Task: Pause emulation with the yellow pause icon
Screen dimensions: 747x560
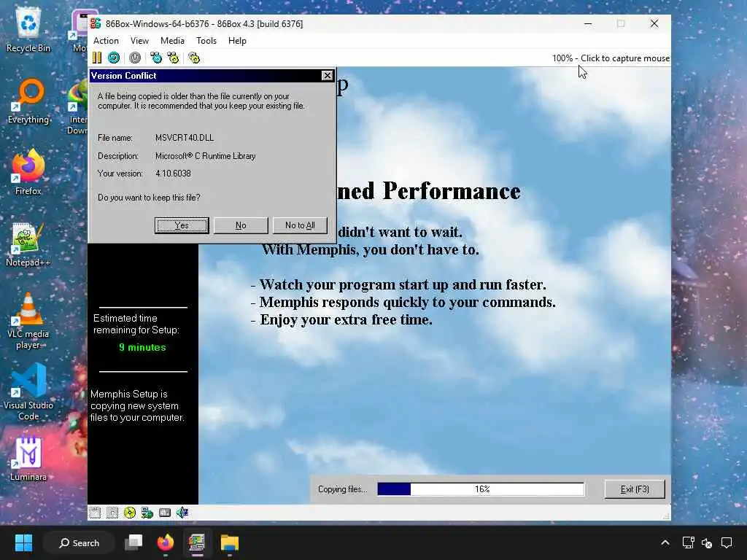Action: [97, 58]
